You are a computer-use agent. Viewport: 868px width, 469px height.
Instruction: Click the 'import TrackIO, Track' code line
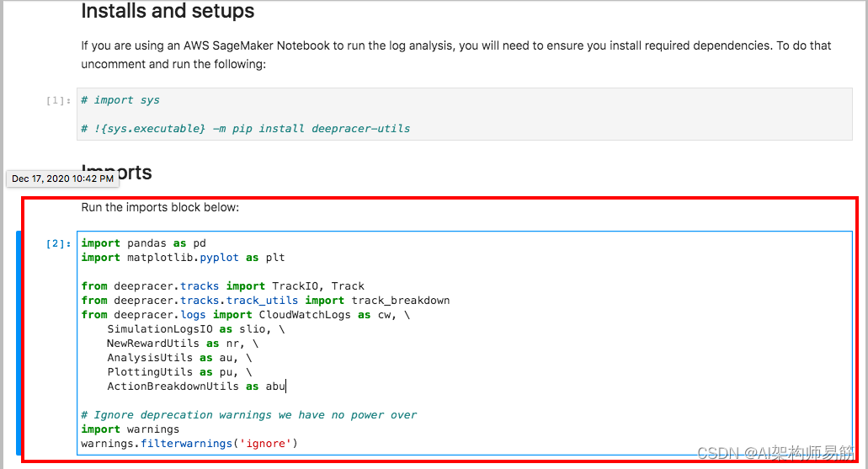pyautogui.click(x=223, y=286)
